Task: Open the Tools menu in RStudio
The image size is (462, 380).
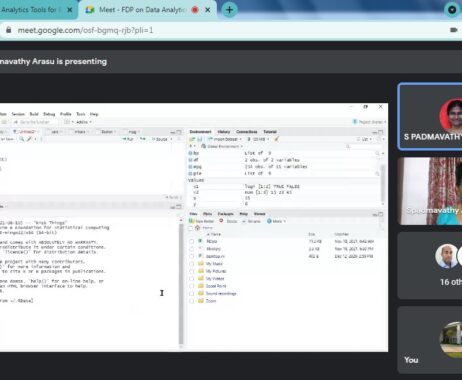Action: pos(81,114)
